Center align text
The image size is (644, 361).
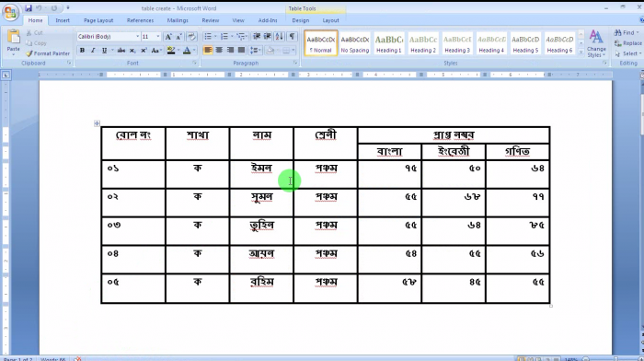219,50
